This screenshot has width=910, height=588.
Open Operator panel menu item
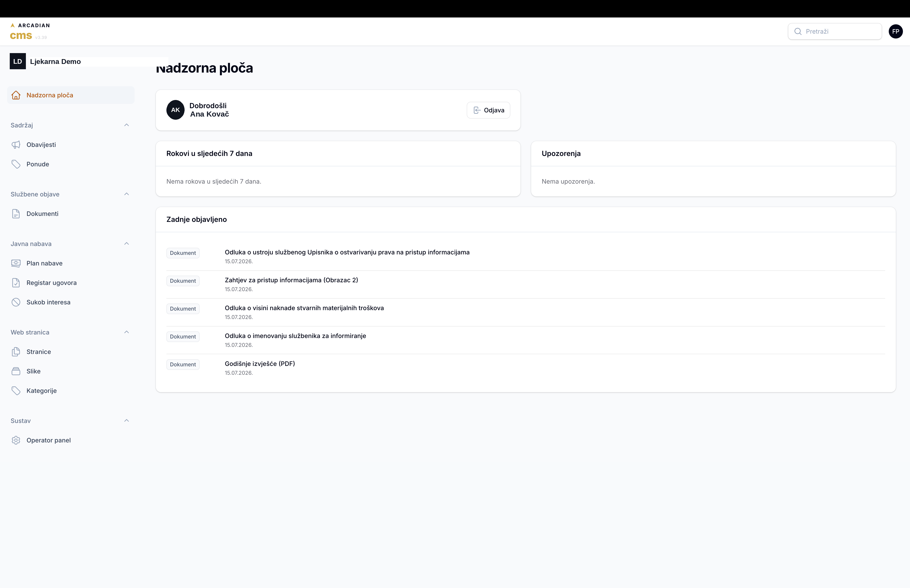[71, 441]
